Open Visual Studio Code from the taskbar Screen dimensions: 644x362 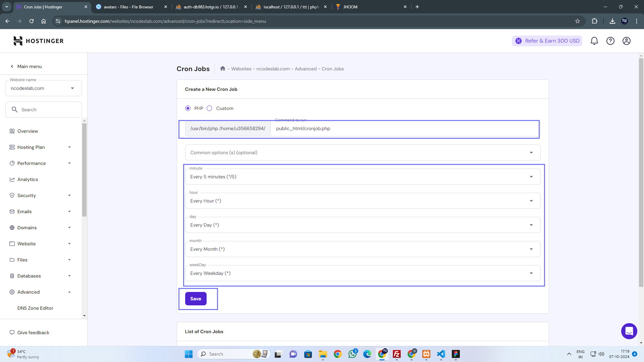(x=441, y=354)
